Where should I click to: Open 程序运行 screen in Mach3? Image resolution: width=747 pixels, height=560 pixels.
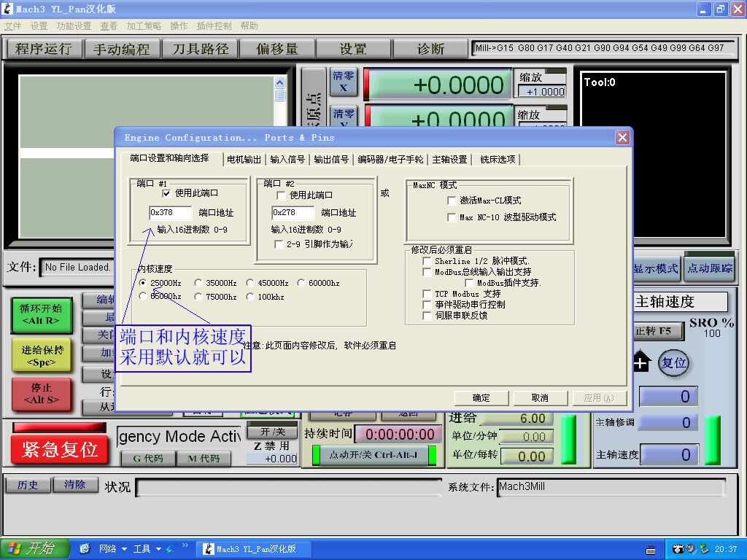[x=43, y=49]
